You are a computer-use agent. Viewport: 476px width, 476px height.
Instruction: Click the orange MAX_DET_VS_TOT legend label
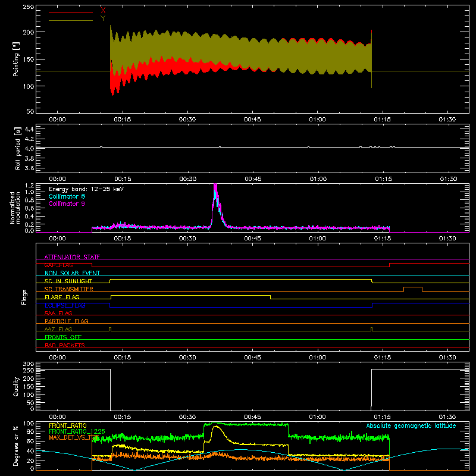pyautogui.click(x=74, y=437)
